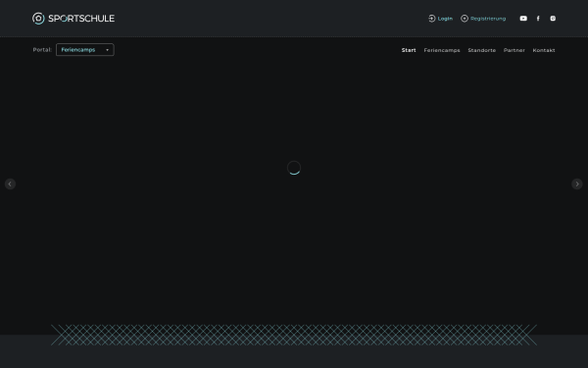
Task: Open the Registrierung link
Action: pos(488,19)
